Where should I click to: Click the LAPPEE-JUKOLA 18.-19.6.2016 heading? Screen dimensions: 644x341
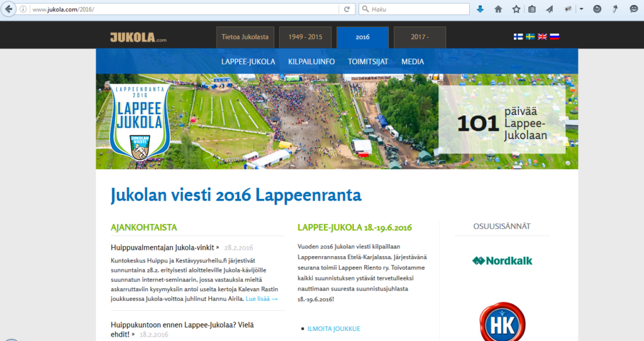[355, 228]
